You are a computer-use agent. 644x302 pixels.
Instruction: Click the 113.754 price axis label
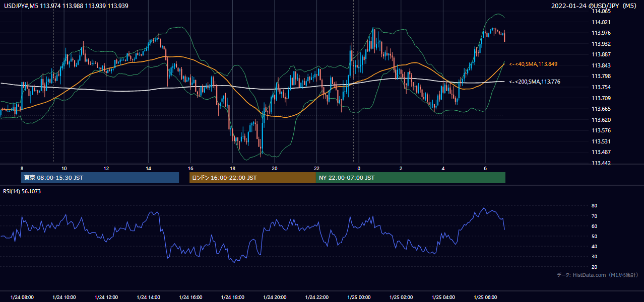tap(601, 87)
